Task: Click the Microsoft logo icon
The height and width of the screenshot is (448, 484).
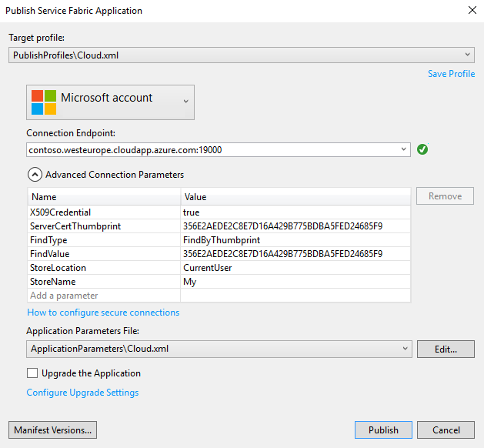Action: coord(44,102)
